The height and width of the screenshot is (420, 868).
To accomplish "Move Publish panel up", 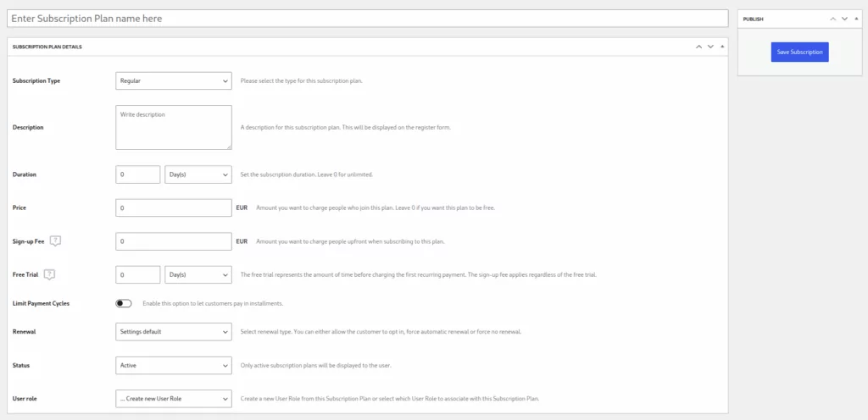I will tap(832, 19).
